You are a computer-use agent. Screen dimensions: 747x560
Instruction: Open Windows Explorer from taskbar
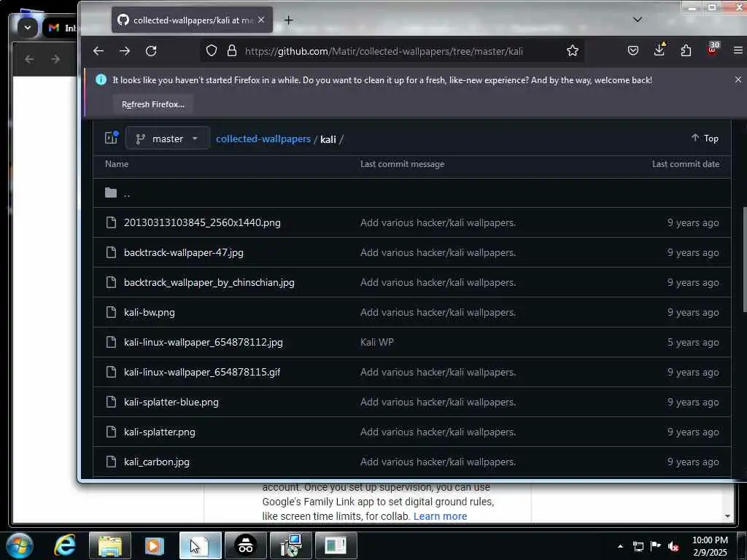coord(110,546)
